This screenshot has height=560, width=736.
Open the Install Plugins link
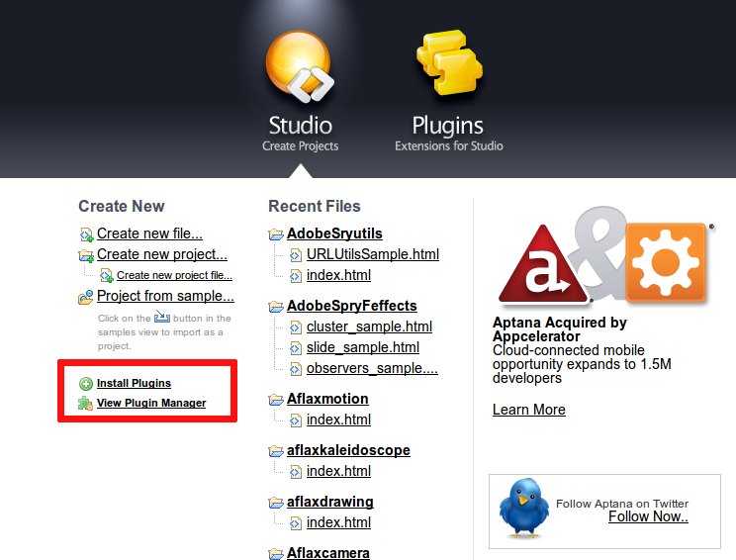(x=134, y=383)
